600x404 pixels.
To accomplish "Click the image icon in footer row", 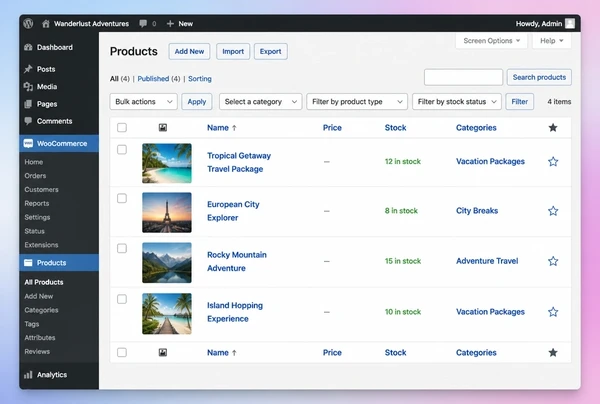I will (163, 352).
